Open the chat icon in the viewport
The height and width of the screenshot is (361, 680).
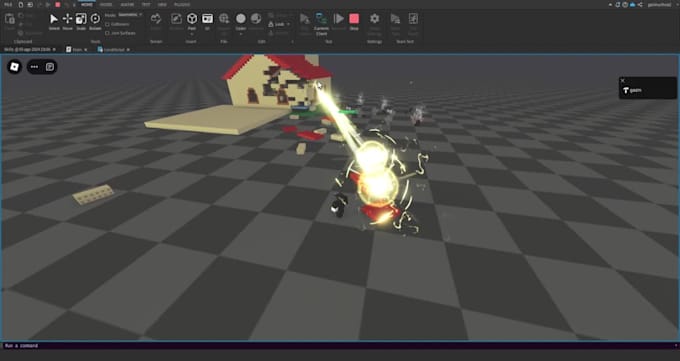click(50, 67)
